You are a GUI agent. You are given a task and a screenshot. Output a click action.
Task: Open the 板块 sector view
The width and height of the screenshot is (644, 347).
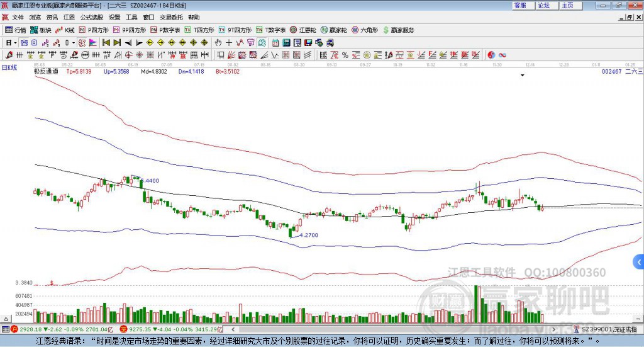(x=40, y=30)
